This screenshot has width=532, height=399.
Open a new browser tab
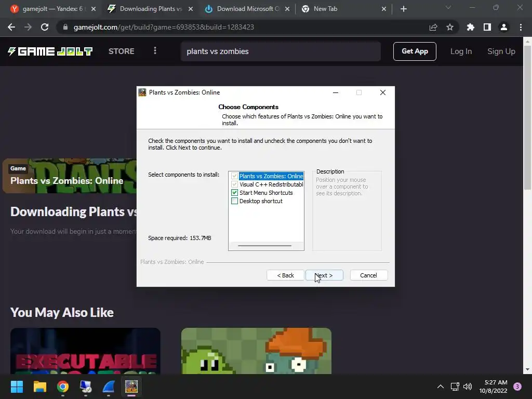click(403, 9)
